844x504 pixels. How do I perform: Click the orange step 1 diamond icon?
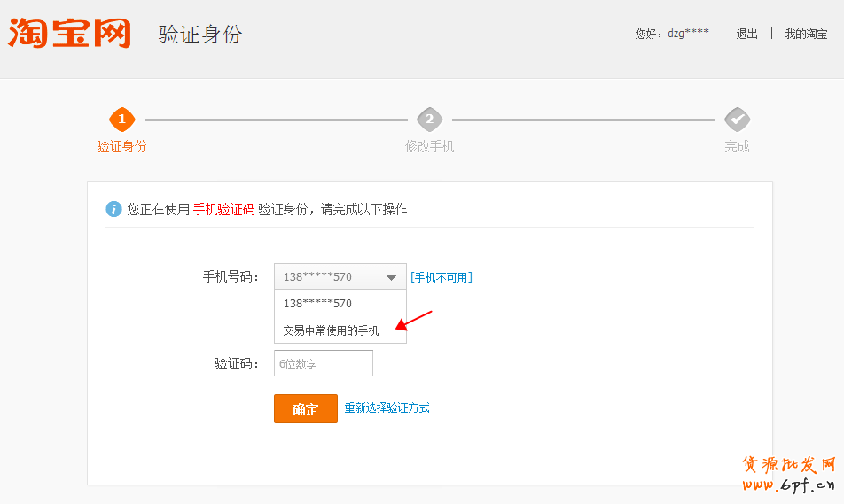[x=121, y=120]
